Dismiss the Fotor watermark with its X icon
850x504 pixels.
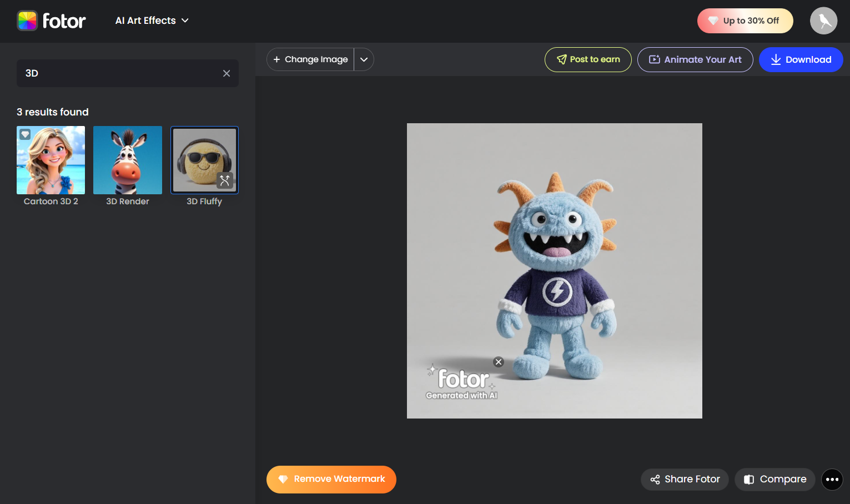point(498,361)
